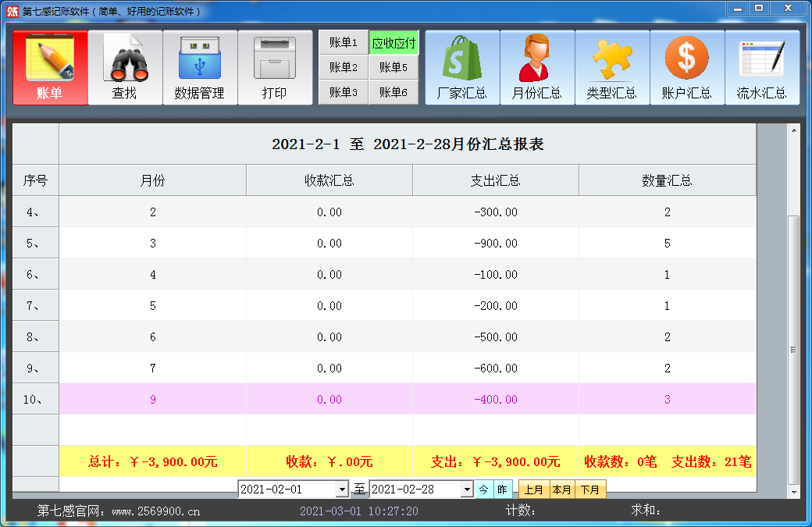Click the -500.00 expense cell

point(496,336)
